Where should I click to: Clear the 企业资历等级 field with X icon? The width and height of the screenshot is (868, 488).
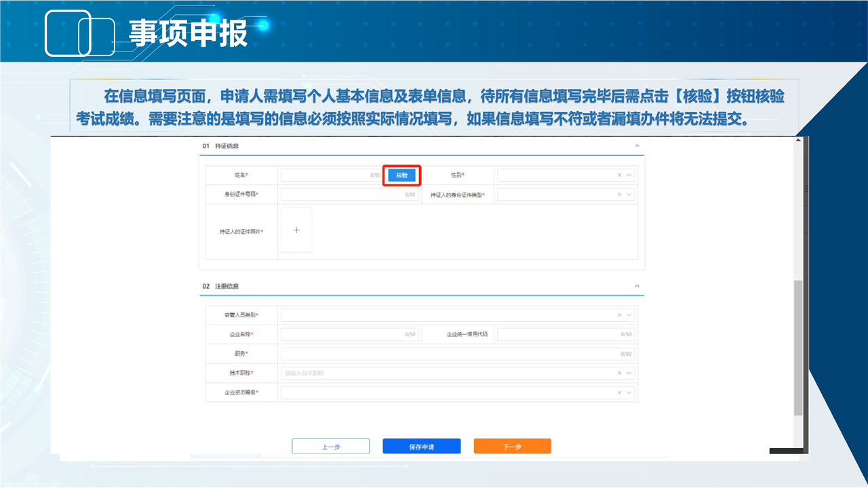(619, 392)
